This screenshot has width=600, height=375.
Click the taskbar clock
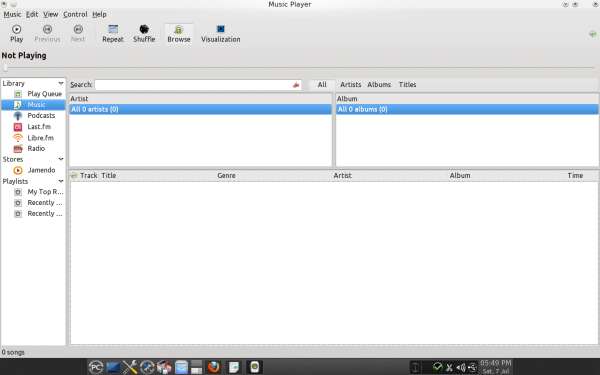pyautogui.click(x=496, y=367)
